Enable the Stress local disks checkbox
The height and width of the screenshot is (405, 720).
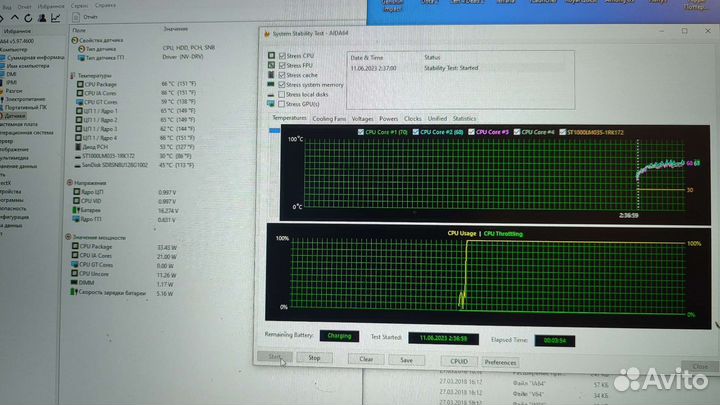point(281,94)
